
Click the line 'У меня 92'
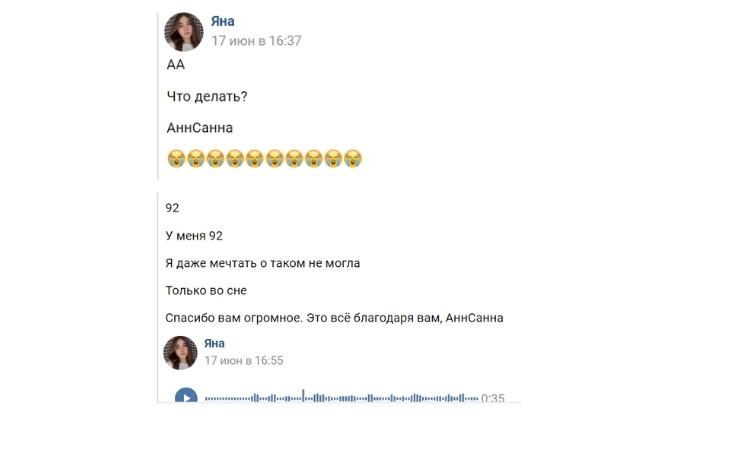coord(194,236)
